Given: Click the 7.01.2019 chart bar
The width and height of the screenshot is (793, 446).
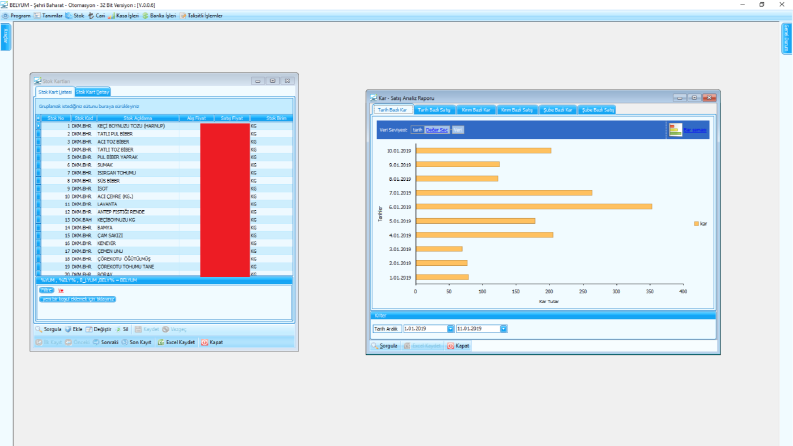Looking at the screenshot, I should point(504,193).
